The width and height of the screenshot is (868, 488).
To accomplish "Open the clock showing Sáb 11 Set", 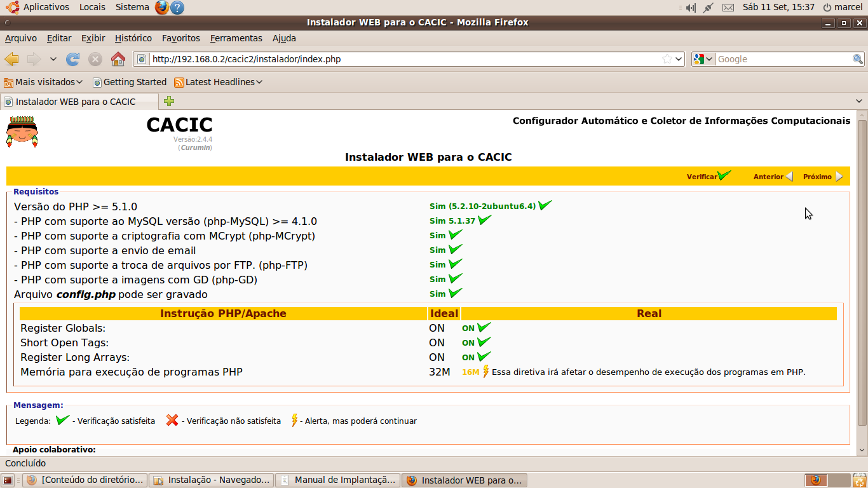I will point(778,7).
